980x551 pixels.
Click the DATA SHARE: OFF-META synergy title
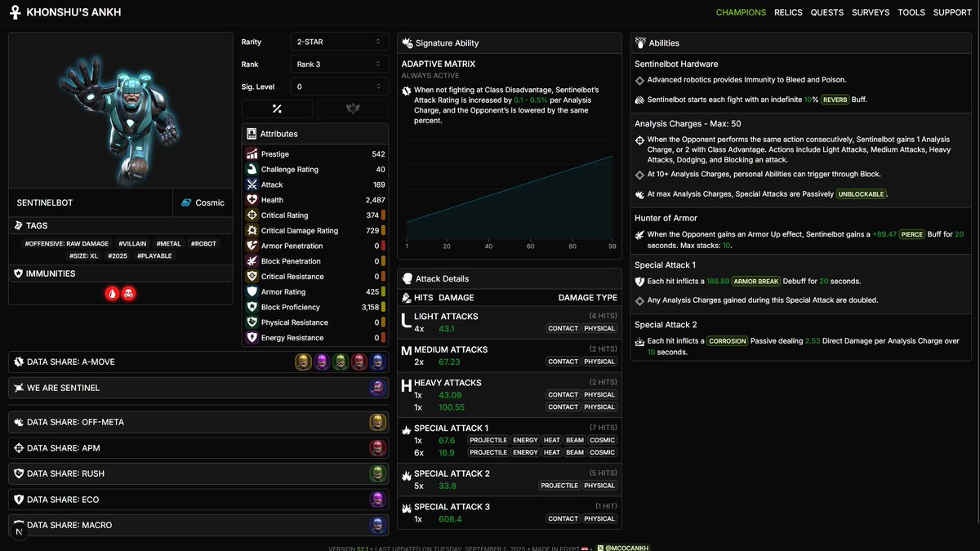point(75,422)
